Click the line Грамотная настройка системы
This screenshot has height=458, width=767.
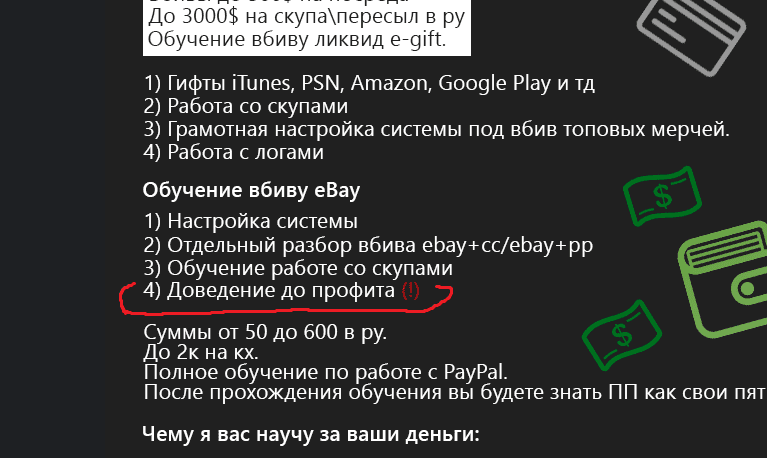pyautogui.click(x=436, y=129)
